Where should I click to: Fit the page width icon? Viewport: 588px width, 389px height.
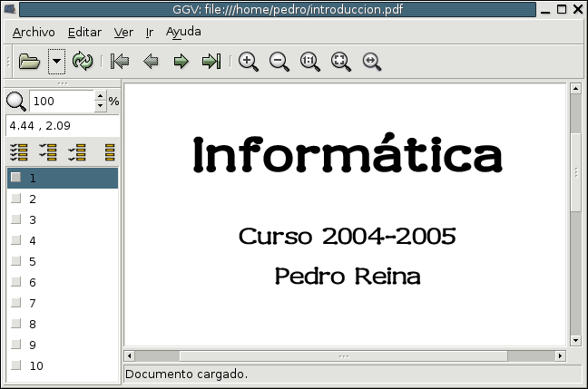pyautogui.click(x=371, y=62)
